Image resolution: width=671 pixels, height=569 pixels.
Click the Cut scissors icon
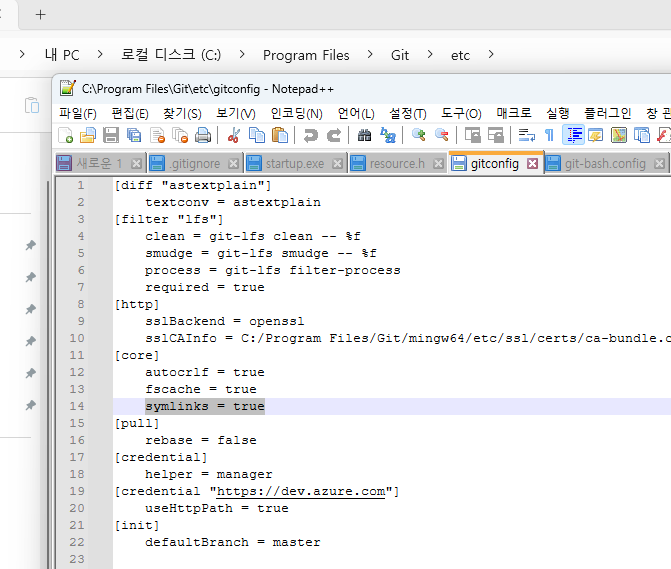[x=234, y=136]
